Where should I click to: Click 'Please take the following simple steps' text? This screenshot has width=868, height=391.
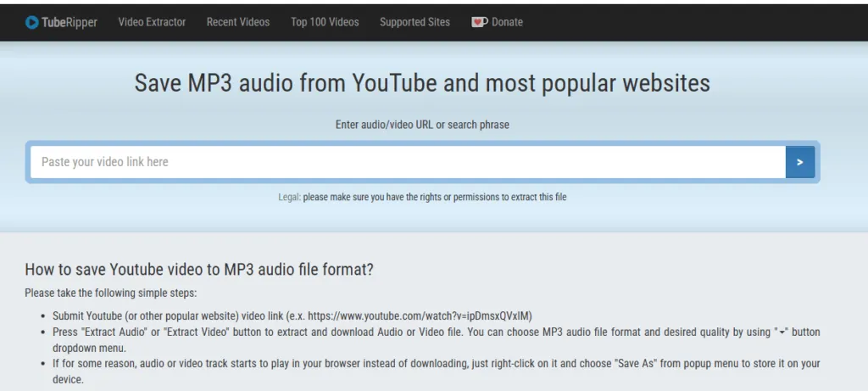tap(111, 293)
